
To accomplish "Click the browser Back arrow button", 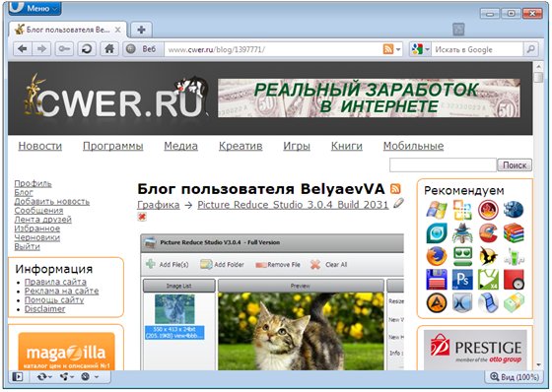I will click(x=23, y=49).
